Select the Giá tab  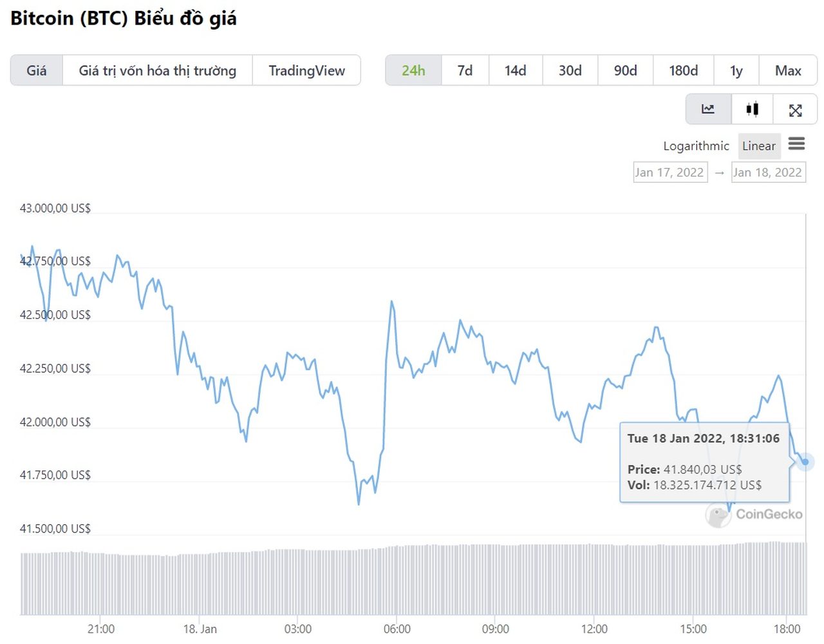[37, 70]
